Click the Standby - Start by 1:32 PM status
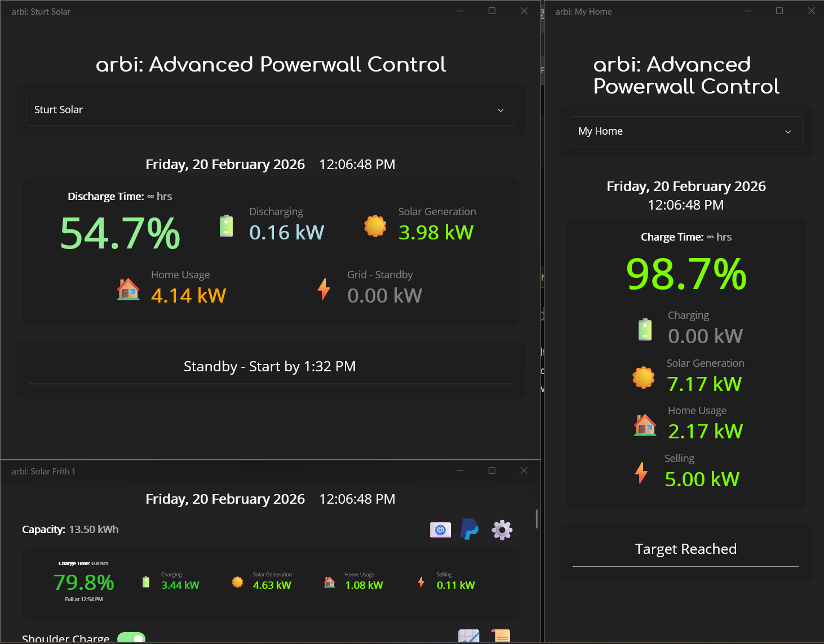This screenshot has width=824, height=644. tap(270, 366)
